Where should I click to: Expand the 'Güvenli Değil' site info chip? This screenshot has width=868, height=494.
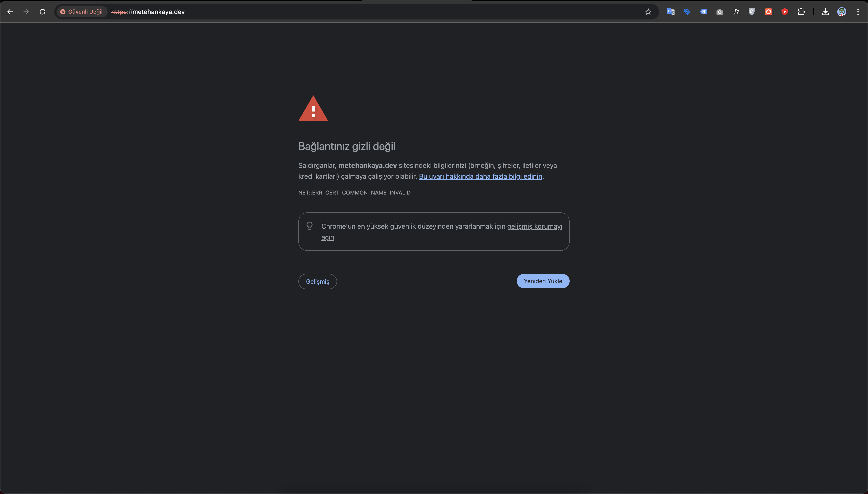click(x=81, y=12)
